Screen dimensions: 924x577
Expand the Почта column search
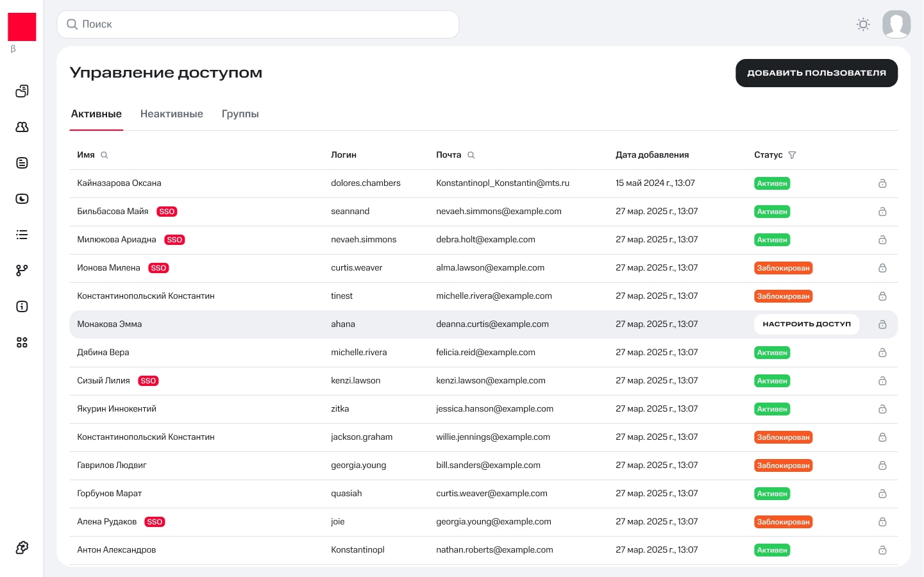[471, 155]
